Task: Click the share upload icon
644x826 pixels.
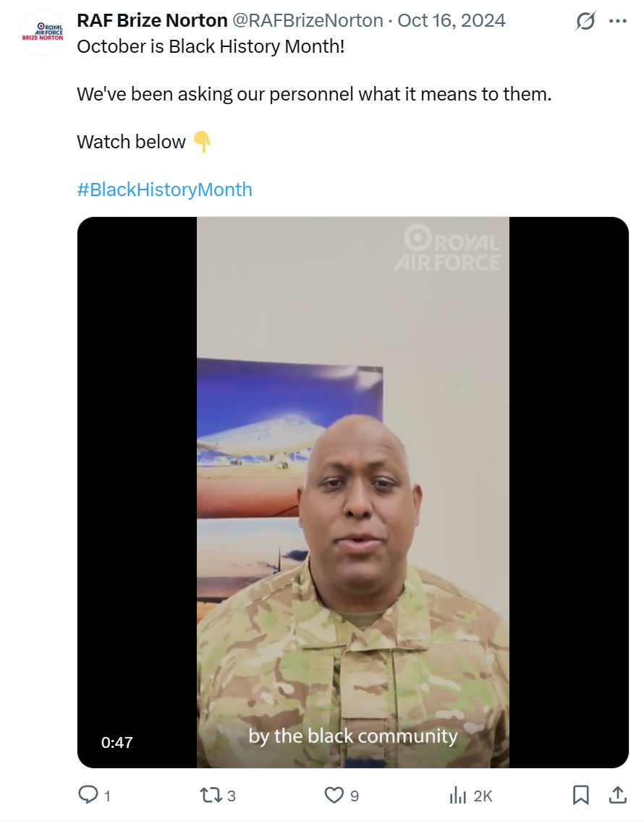Action: click(x=618, y=795)
